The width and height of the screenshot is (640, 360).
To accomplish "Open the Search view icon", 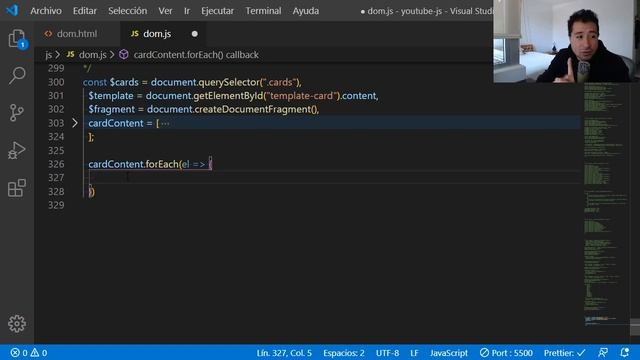I will [17, 76].
